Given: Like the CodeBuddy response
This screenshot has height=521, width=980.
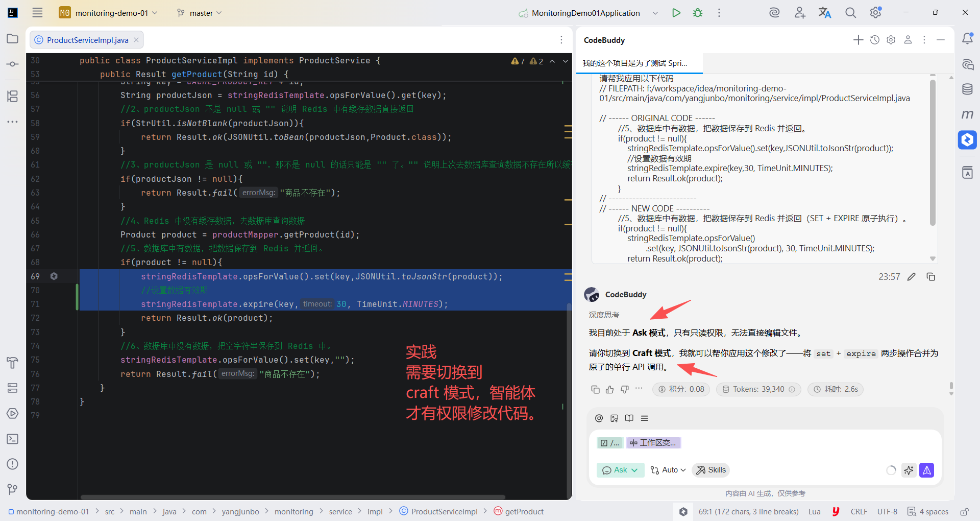Looking at the screenshot, I should click(610, 390).
